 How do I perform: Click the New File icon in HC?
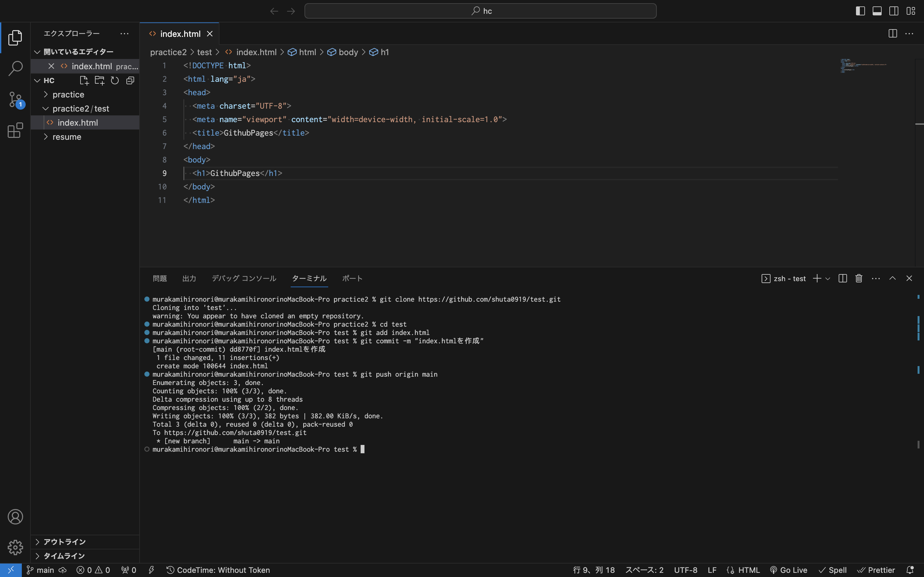click(84, 80)
